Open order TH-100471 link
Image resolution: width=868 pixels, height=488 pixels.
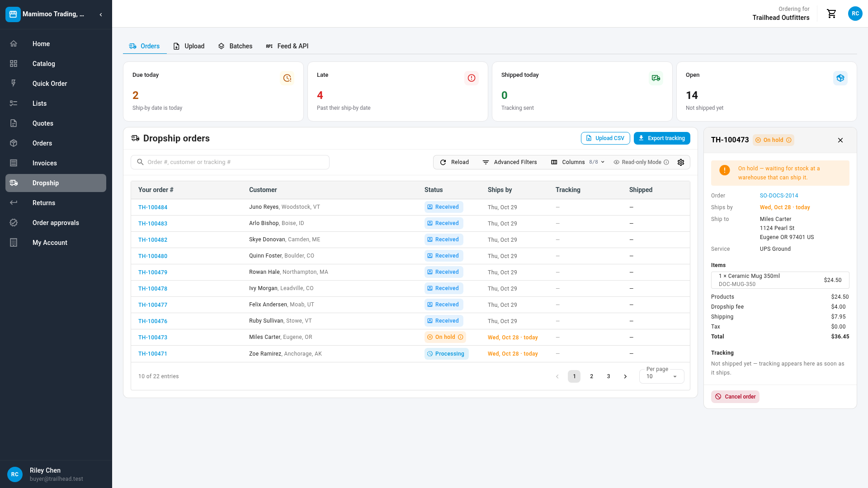pyautogui.click(x=153, y=354)
